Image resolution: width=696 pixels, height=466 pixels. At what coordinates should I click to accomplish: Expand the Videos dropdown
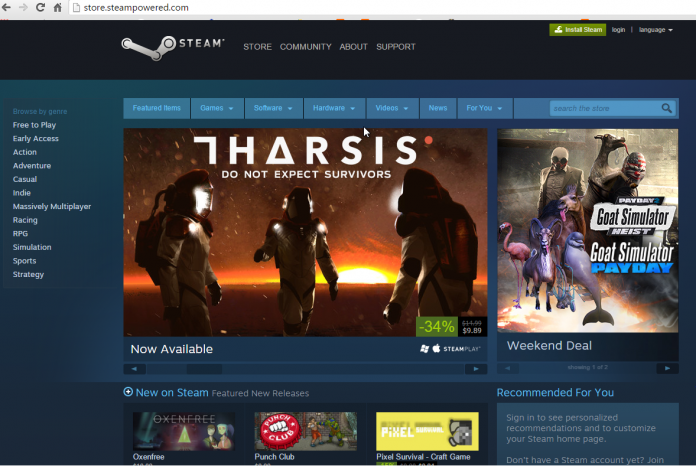point(392,108)
